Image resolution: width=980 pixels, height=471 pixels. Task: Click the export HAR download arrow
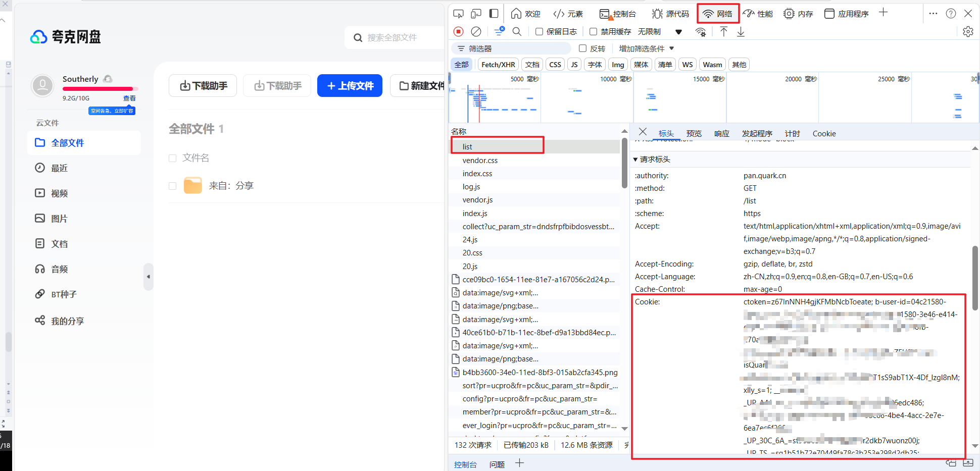[741, 32]
